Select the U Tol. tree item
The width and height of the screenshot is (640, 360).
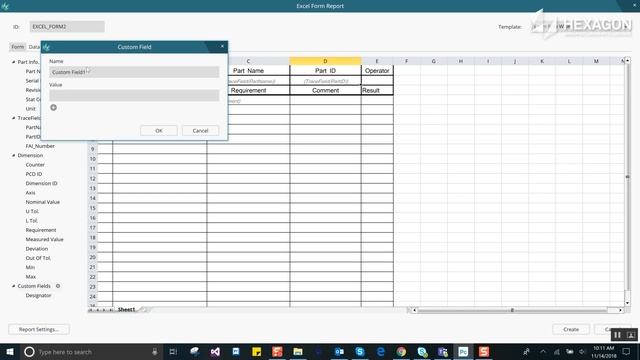pos(32,211)
